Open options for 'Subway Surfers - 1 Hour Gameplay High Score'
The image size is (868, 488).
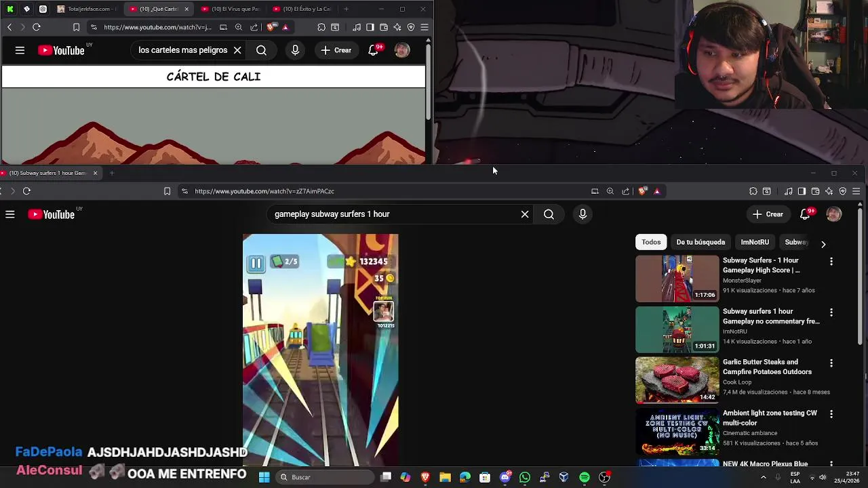coord(831,262)
